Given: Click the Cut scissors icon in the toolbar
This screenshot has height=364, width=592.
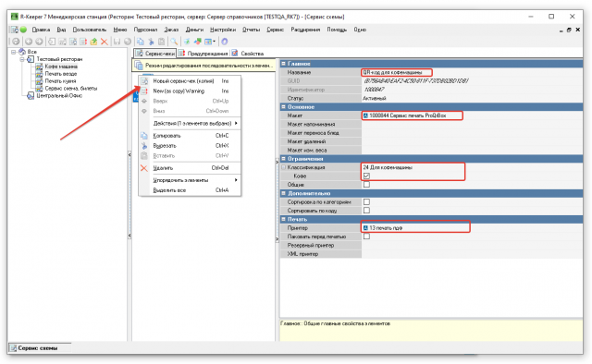Looking at the screenshot, I should pyautogui.click(x=151, y=42).
